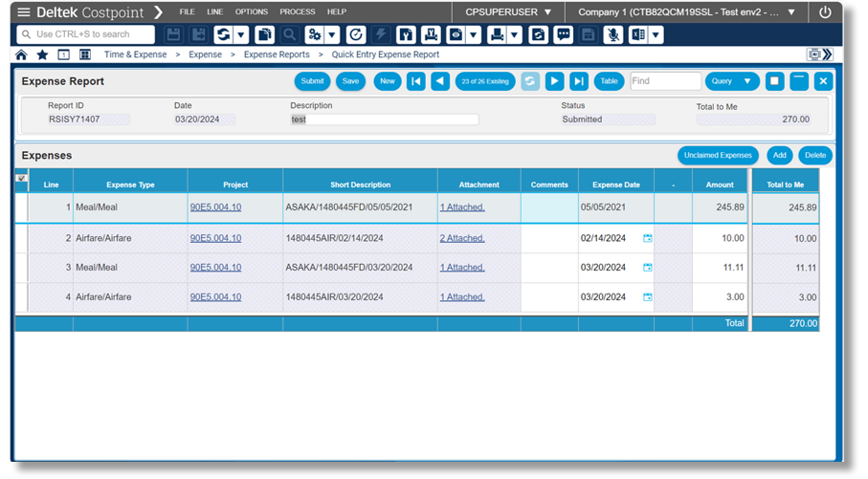Click the Home icon in breadcrumb bar
868x479 pixels.
point(22,54)
